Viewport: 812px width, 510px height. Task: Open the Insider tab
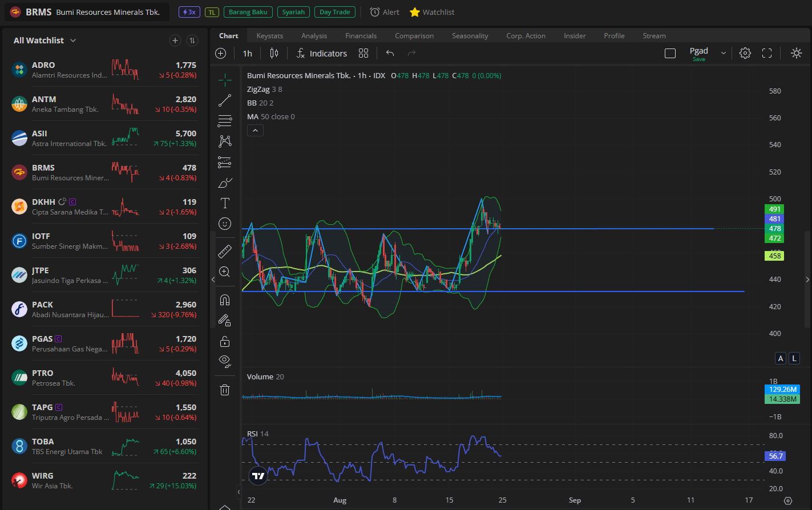coord(575,35)
